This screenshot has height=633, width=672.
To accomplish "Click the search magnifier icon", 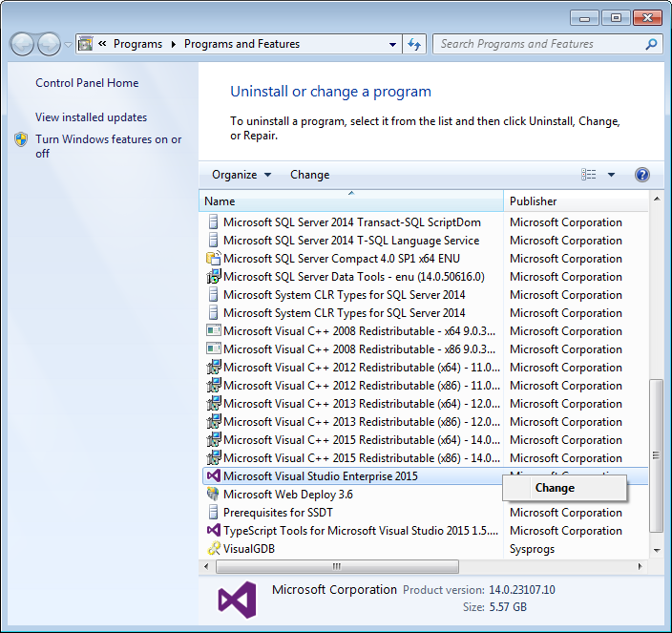I will point(651,44).
